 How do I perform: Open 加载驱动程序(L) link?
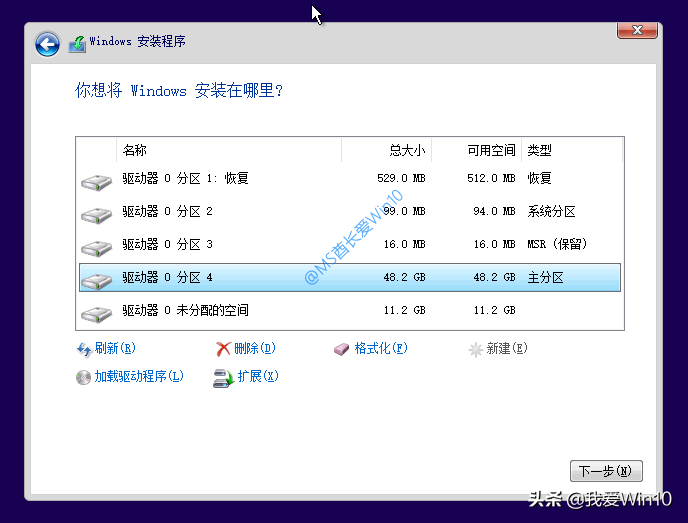(x=139, y=376)
